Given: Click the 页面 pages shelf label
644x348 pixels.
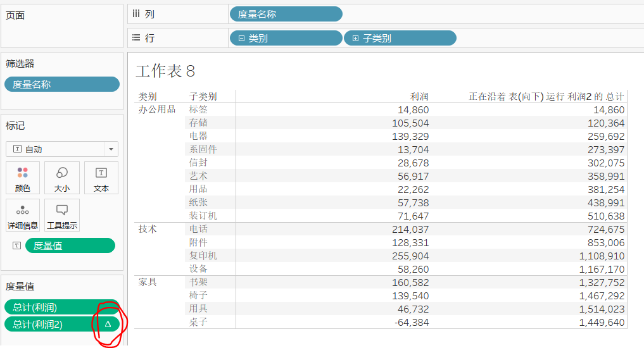Looking at the screenshot, I should tap(15, 16).
